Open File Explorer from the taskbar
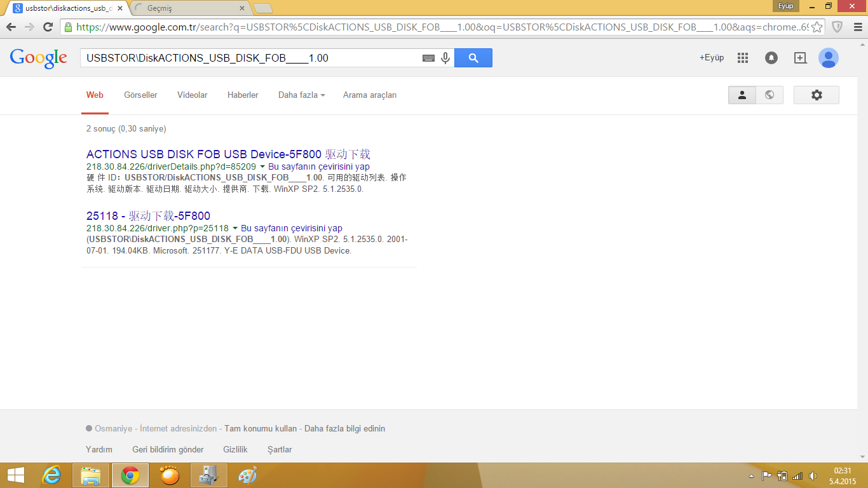The height and width of the screenshot is (488, 868). pyautogui.click(x=91, y=475)
